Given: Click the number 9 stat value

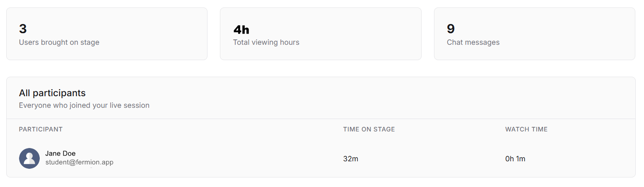Looking at the screenshot, I should (x=451, y=29).
